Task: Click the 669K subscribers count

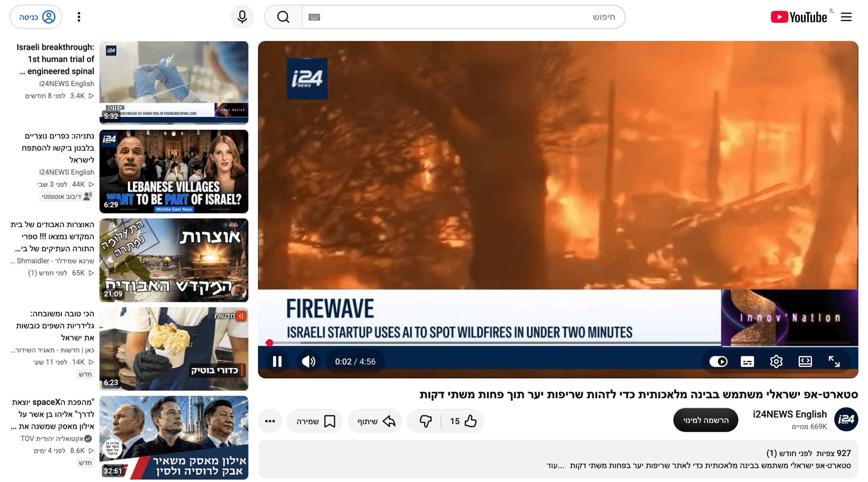Action: pos(809,426)
